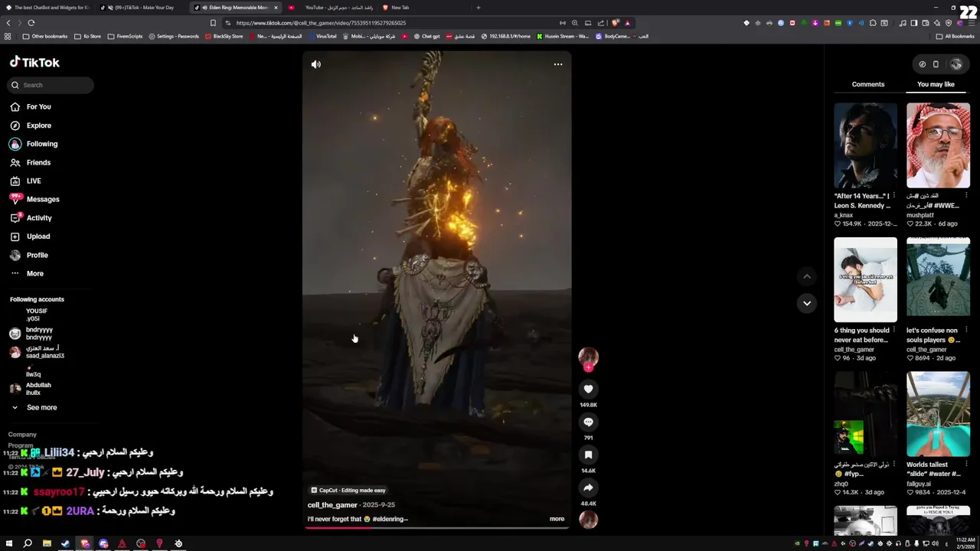
Task: Open the CapCut Editing made easy link
Action: click(x=348, y=491)
